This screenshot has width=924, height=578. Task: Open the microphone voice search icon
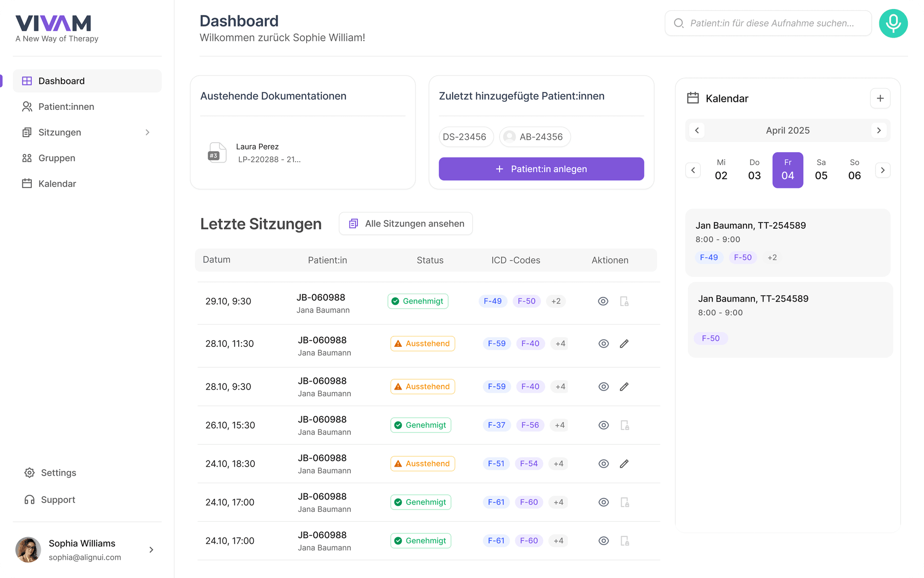click(893, 23)
